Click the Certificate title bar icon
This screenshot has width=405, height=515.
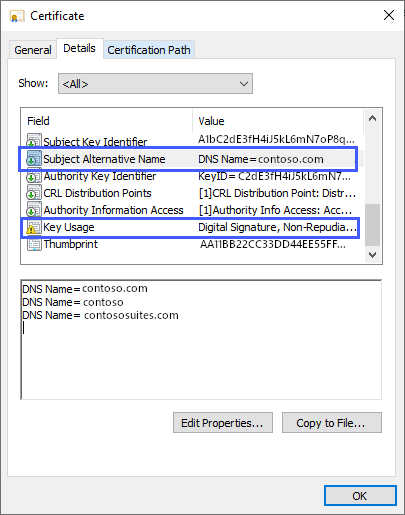coord(17,16)
